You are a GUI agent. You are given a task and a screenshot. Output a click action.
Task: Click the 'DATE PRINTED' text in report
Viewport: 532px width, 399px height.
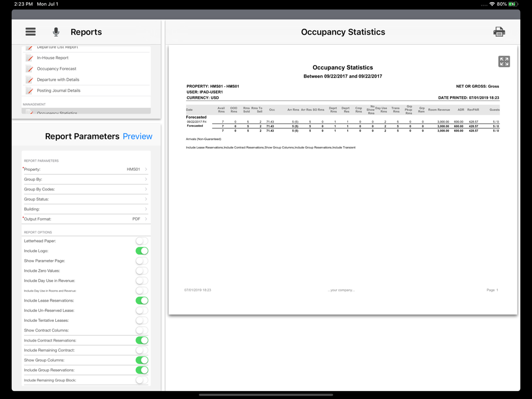tap(469, 98)
